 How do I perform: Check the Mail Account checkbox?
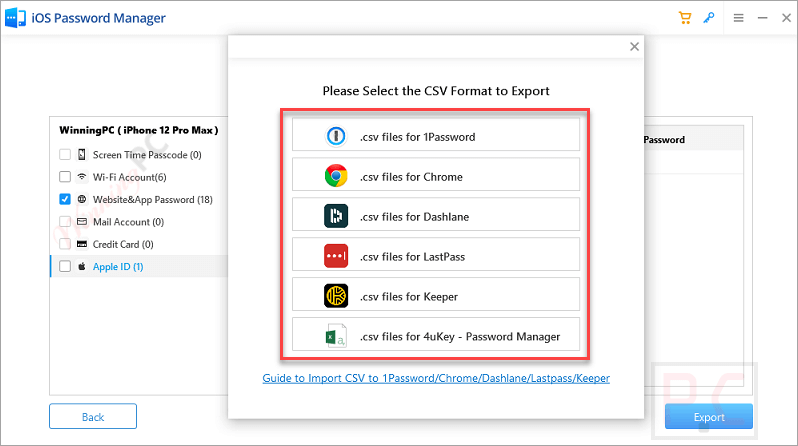click(x=65, y=221)
